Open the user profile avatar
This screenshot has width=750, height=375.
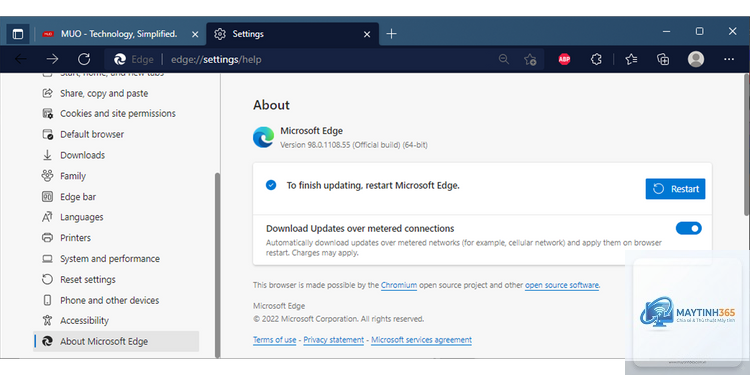coord(696,59)
